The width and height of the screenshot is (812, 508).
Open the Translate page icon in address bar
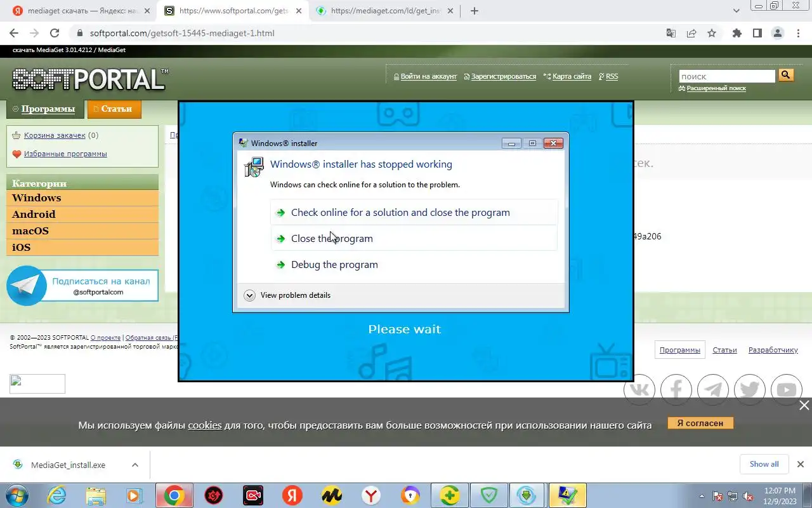point(671,33)
